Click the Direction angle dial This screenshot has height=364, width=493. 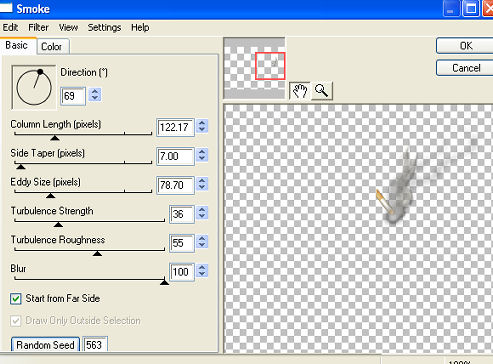click(x=34, y=87)
